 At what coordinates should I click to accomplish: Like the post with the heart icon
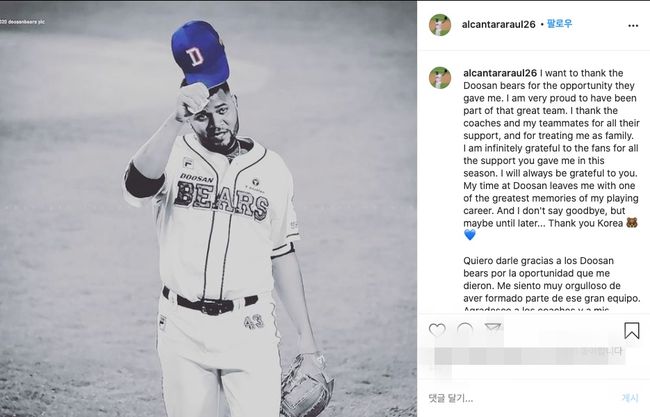coord(437,330)
